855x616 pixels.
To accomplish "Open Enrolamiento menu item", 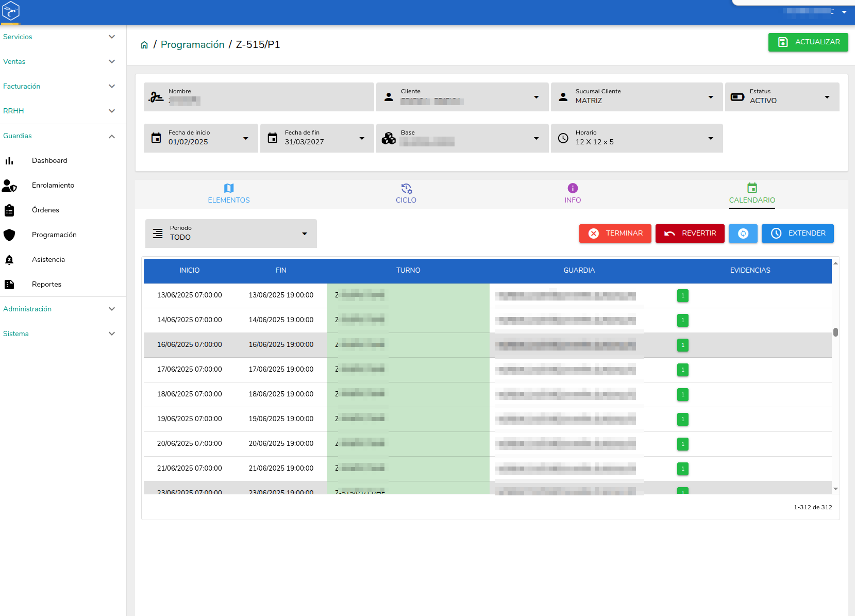I will tap(63, 186).
